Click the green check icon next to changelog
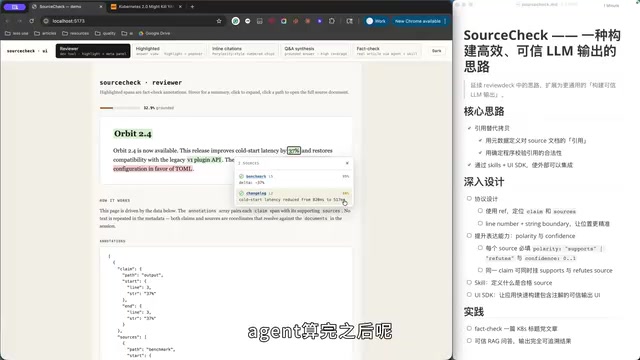Screen dimensions: 640x360 [241, 193]
